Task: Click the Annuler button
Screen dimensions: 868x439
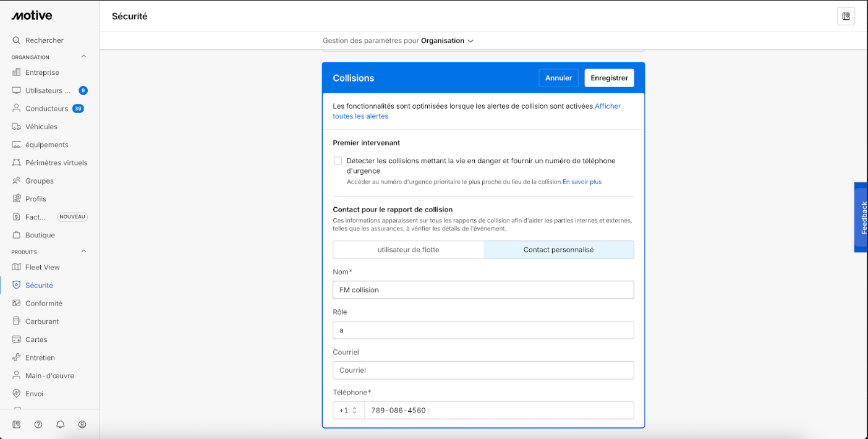Action: (558, 78)
